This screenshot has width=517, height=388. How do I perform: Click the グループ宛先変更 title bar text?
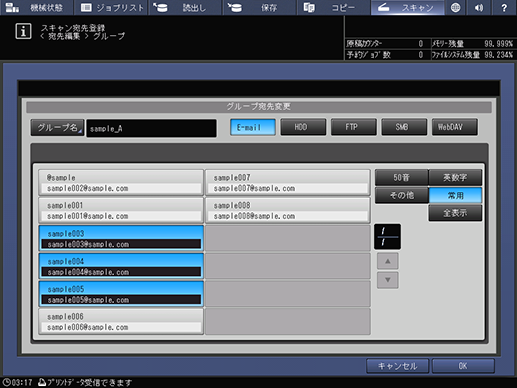click(x=259, y=107)
